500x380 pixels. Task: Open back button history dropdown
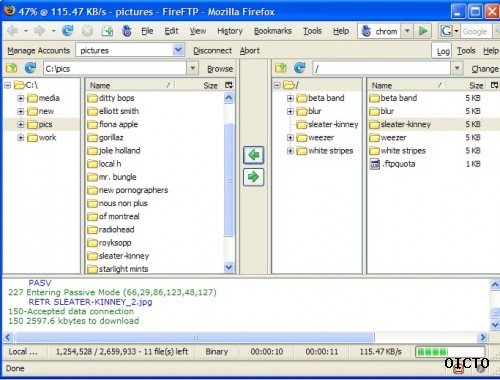pyautogui.click(x=26, y=31)
